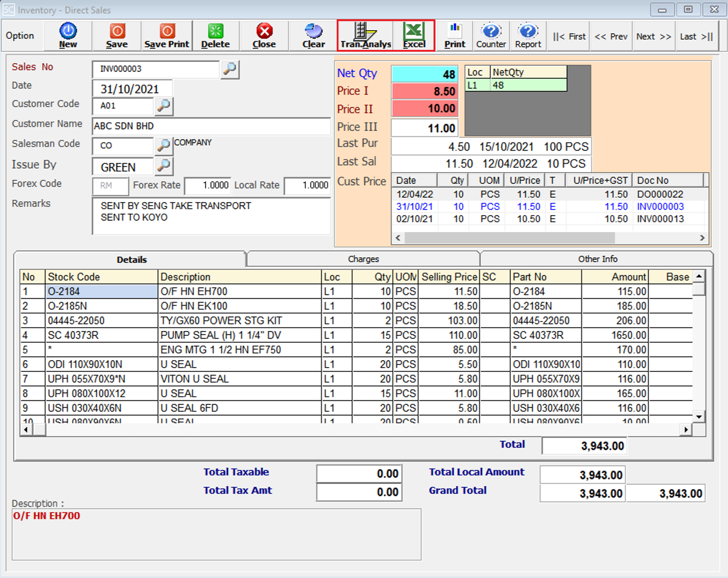Image resolution: width=728 pixels, height=578 pixels.
Task: Click the red Close toolbar icon
Action: click(x=264, y=35)
